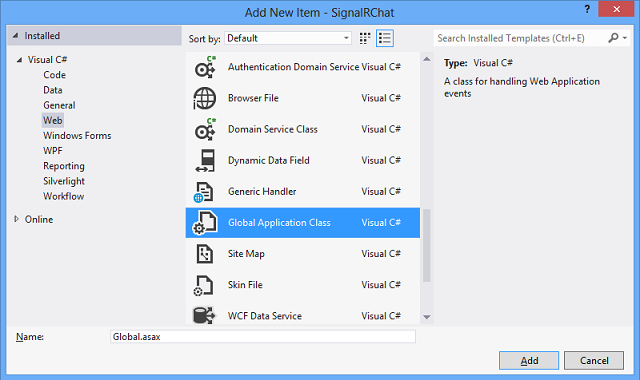The height and width of the screenshot is (380, 640).
Task: Open the Windows Forms category
Action: pyautogui.click(x=77, y=136)
